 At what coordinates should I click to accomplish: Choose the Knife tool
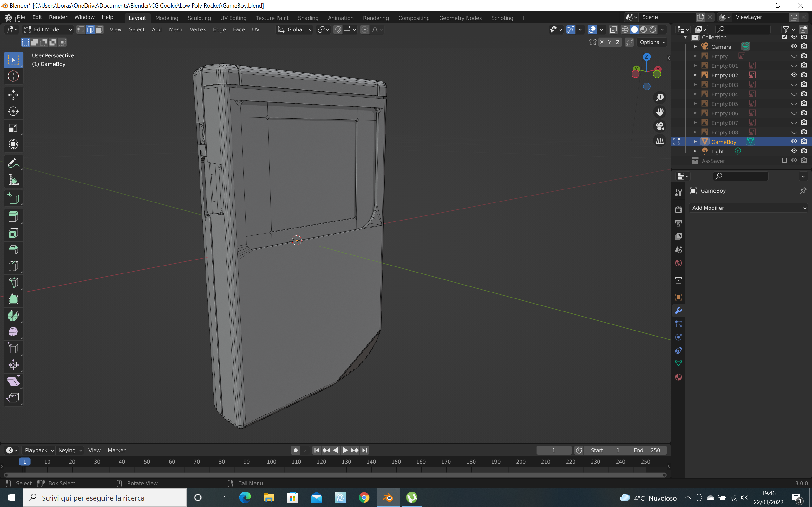click(13, 283)
